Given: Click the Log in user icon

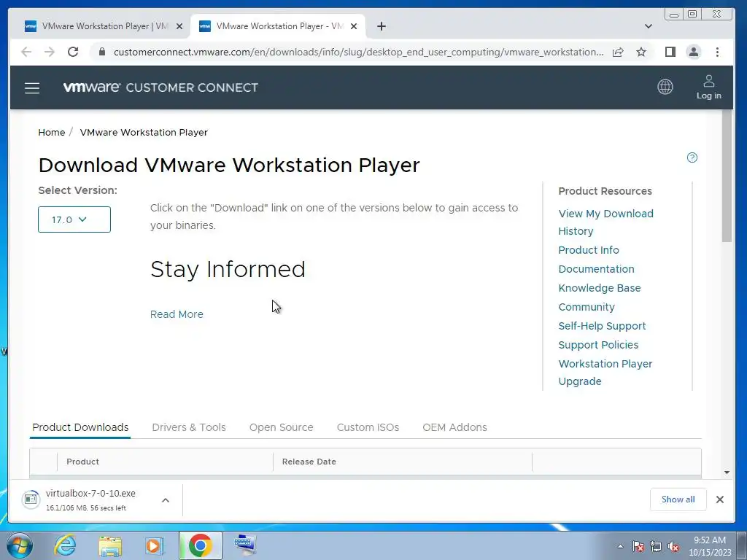Looking at the screenshot, I should [x=709, y=87].
